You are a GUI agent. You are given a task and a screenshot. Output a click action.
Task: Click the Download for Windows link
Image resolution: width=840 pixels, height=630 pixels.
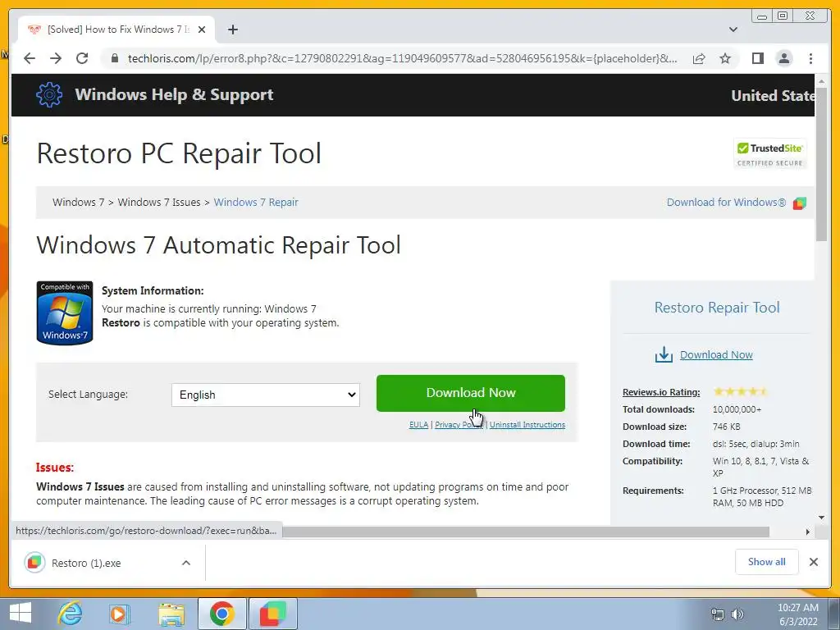coord(726,203)
